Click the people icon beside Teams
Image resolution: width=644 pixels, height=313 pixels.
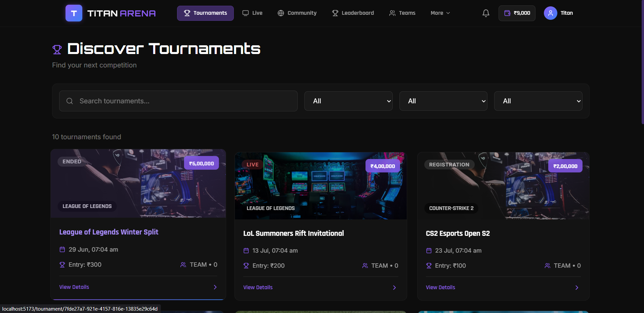point(392,13)
